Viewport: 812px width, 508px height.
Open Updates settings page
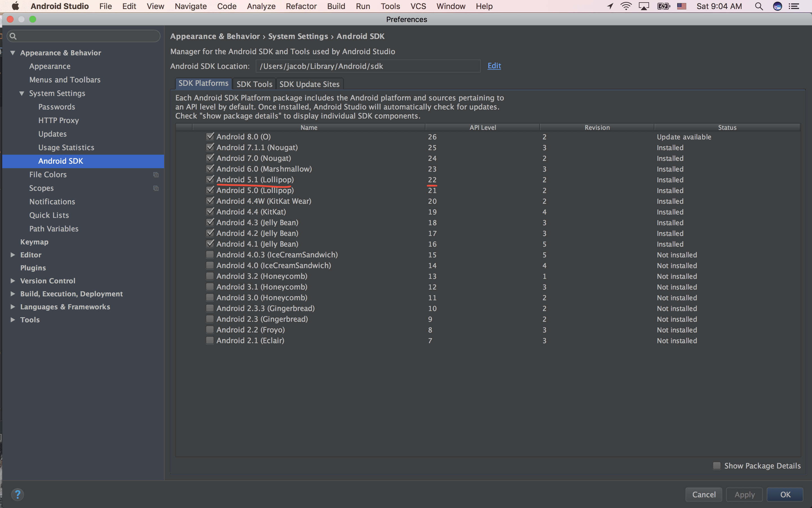coord(52,134)
